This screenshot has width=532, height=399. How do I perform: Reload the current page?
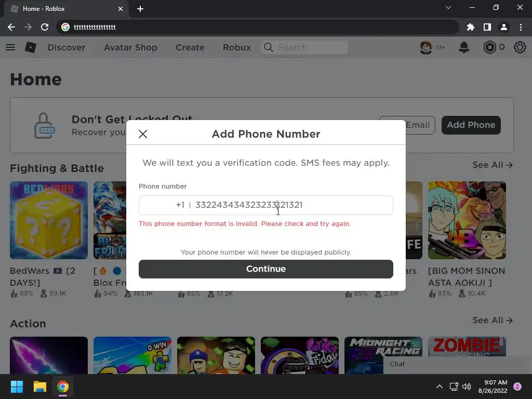45,27
